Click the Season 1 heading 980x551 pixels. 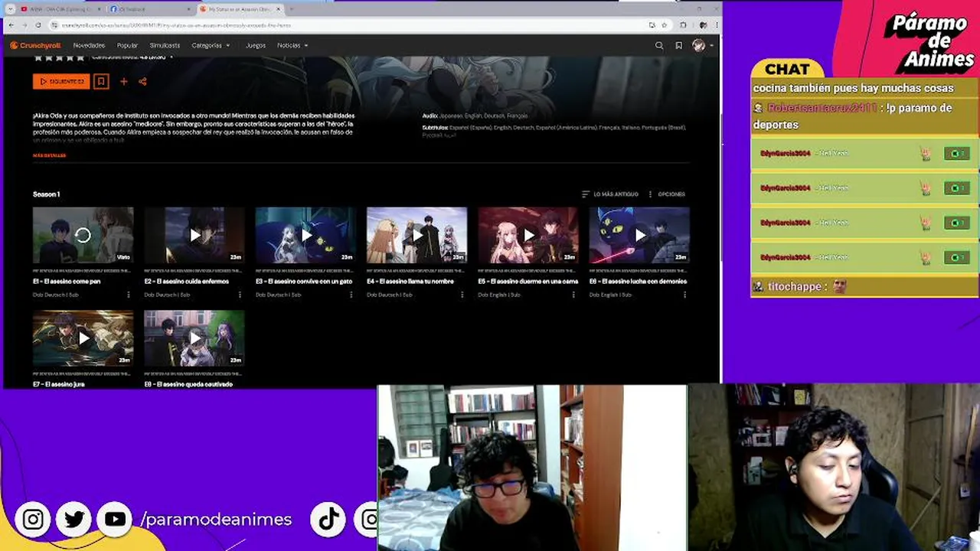[46, 194]
